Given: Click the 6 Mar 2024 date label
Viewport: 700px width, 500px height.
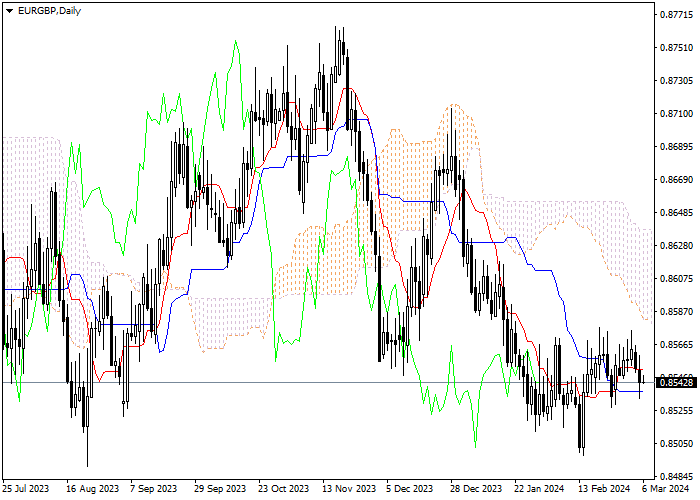Looking at the screenshot, I should pos(666,489).
